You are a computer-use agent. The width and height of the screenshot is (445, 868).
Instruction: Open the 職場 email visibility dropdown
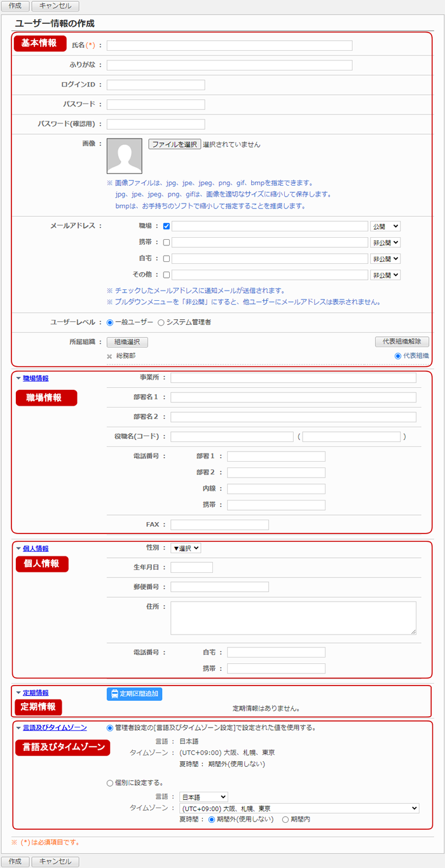click(x=385, y=226)
